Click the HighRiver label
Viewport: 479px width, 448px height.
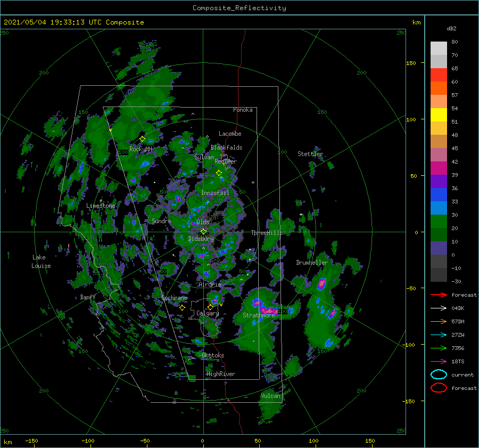tap(221, 374)
